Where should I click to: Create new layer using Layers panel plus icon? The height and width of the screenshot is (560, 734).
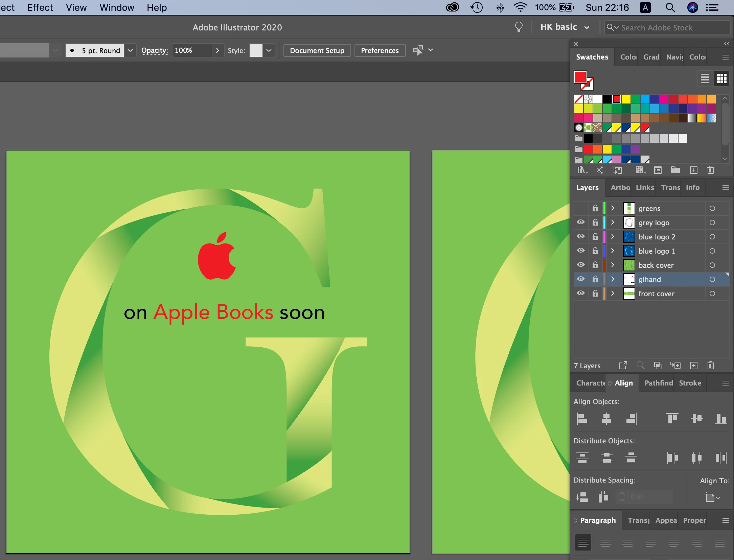point(693,366)
